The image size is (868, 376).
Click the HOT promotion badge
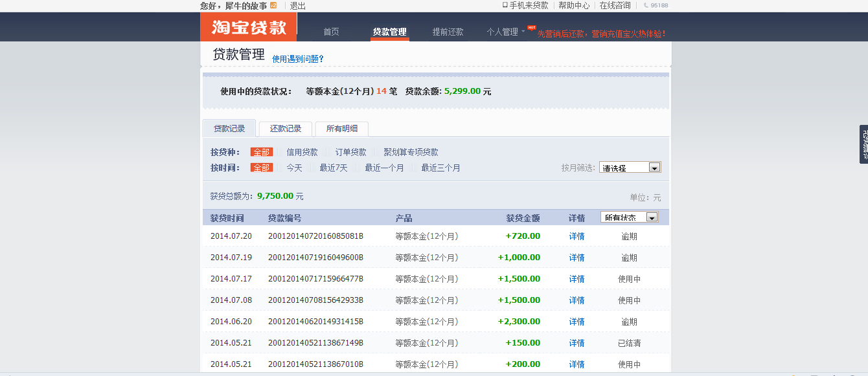(x=531, y=27)
